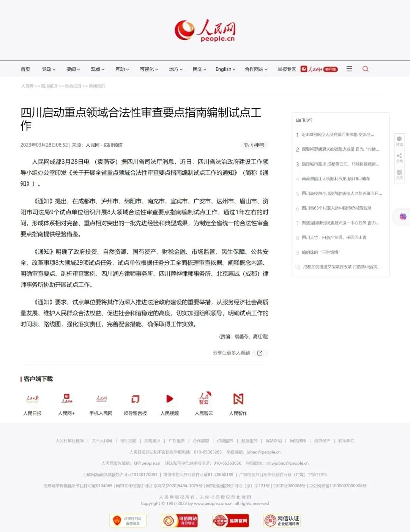Screen dimensions: 410x532
Task: Expand the 党政 dropdown menu
Action: (x=49, y=69)
